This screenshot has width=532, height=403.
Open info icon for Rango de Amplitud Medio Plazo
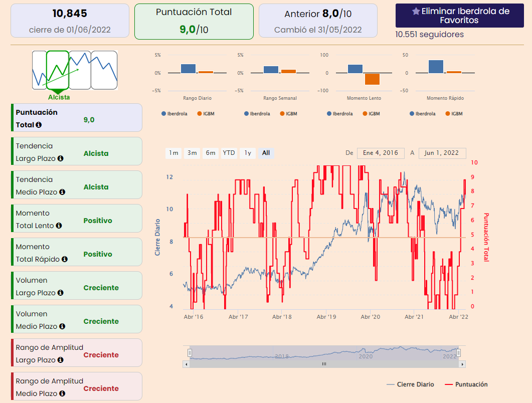coord(62,393)
